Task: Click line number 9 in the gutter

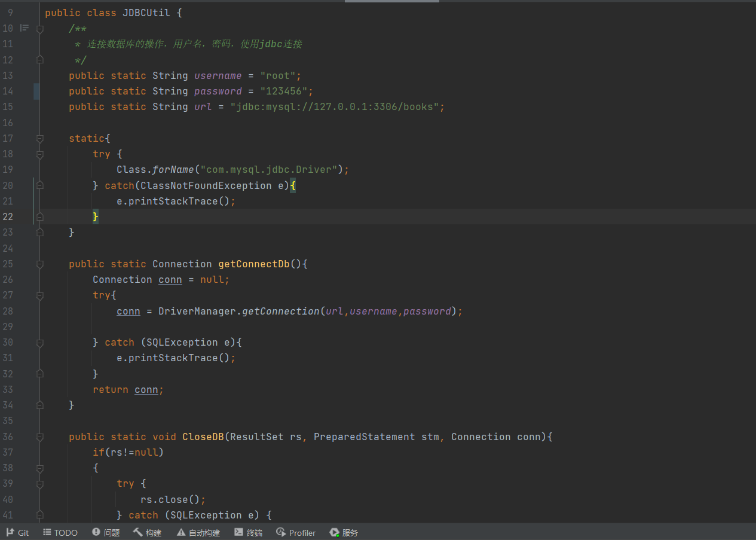Action: tap(10, 13)
